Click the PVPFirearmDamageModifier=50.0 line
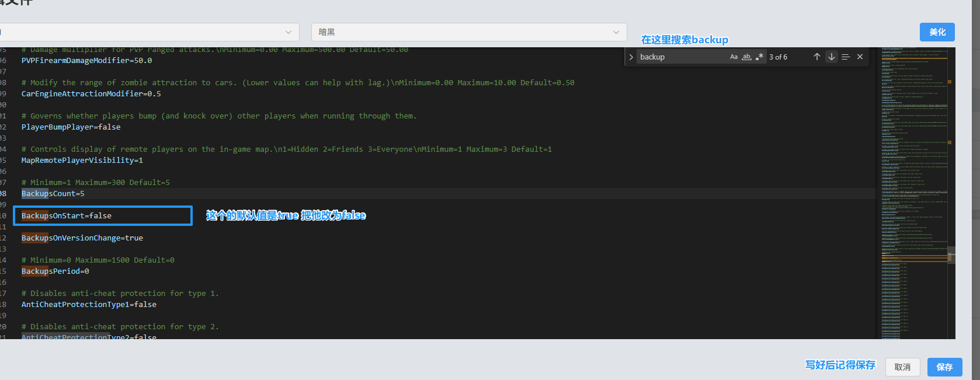 tap(87, 60)
